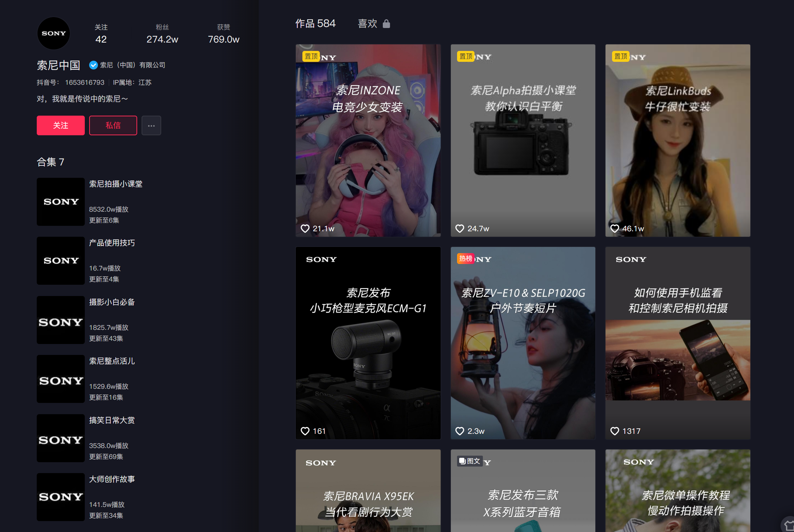794x532 pixels.
Task: Open 索尼整点活儿 collection thumbnail
Action: (x=61, y=379)
